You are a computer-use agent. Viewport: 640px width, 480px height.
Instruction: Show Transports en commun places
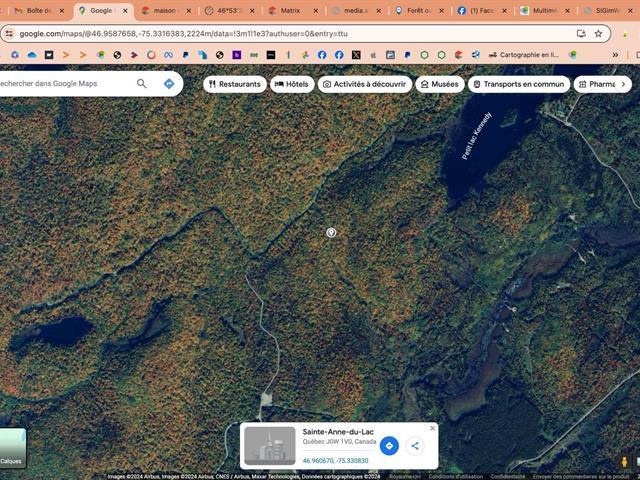point(519,84)
